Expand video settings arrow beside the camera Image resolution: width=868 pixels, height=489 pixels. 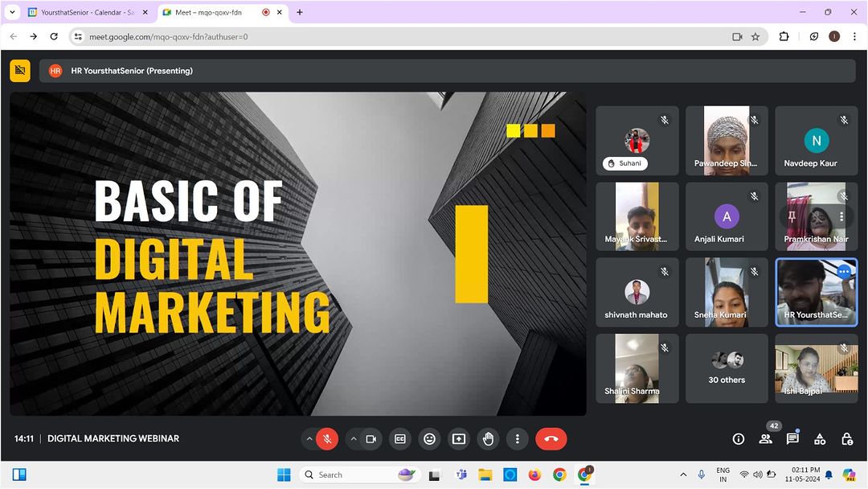click(x=353, y=439)
